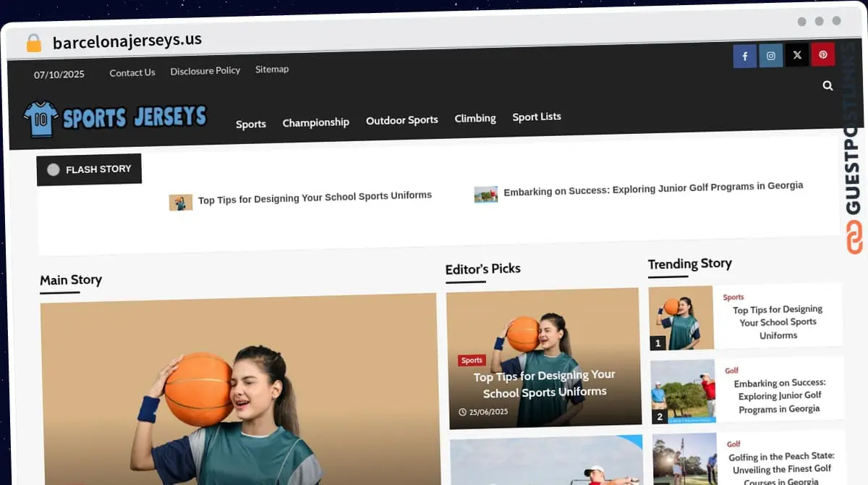
Task: Click the third trending golf course thumbnail
Action: tap(685, 460)
